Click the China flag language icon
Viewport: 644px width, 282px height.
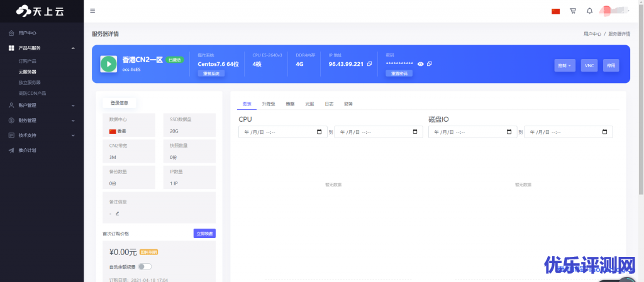click(x=555, y=11)
